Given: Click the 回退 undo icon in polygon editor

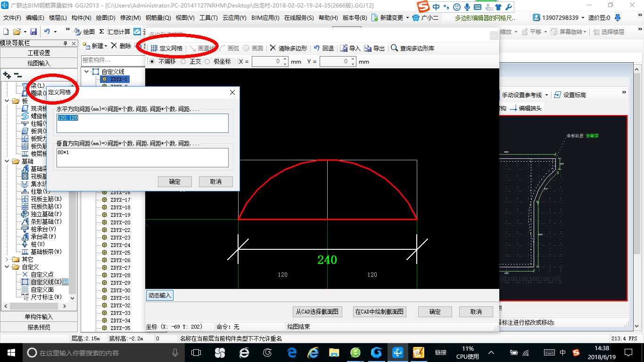Looking at the screenshot, I should click(x=317, y=48).
